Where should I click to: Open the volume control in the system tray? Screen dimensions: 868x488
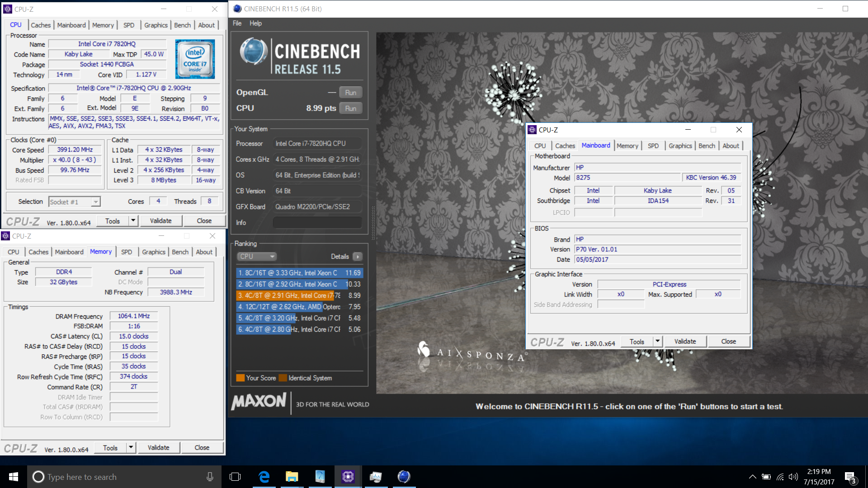pos(793,477)
